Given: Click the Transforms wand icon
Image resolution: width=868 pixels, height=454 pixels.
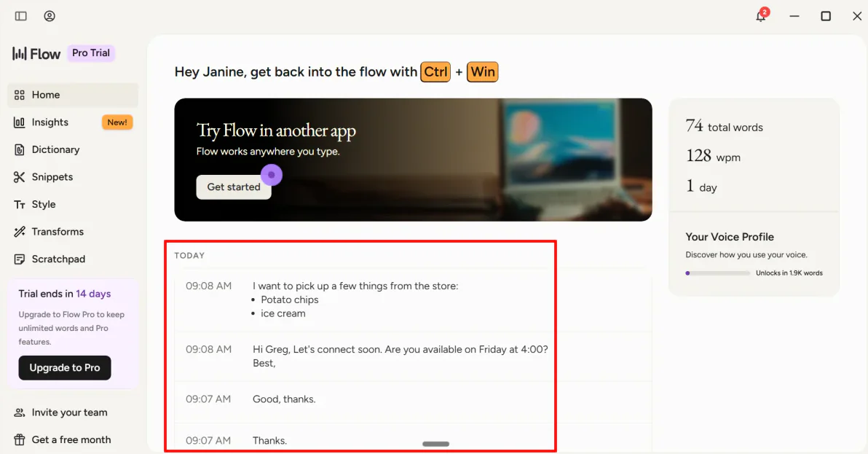Looking at the screenshot, I should tap(20, 232).
